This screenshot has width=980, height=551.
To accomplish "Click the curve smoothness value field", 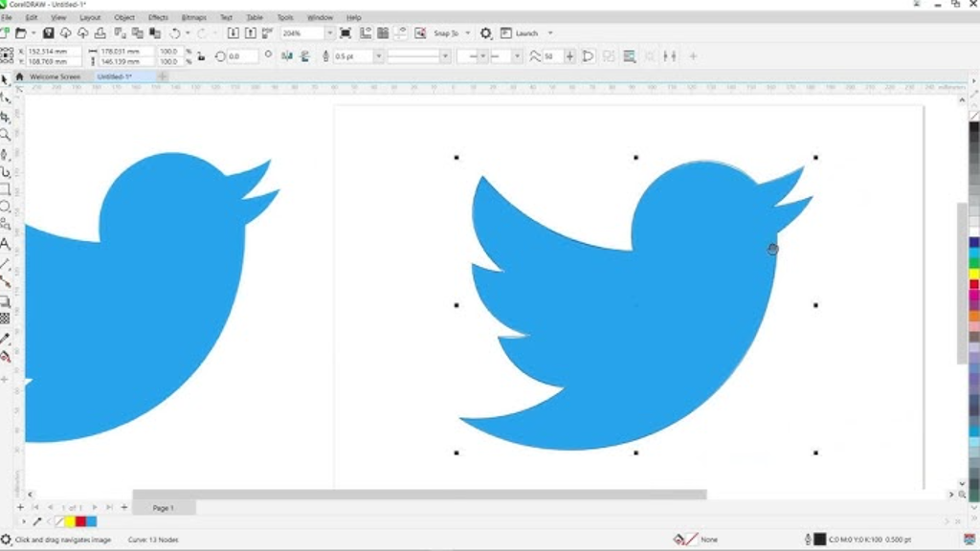I will [x=552, y=56].
